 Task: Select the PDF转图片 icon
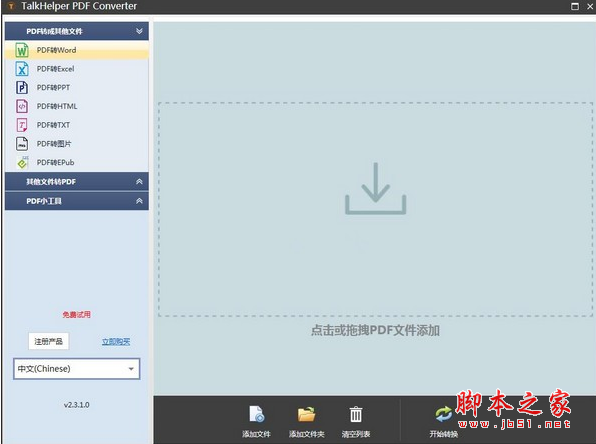[22, 144]
